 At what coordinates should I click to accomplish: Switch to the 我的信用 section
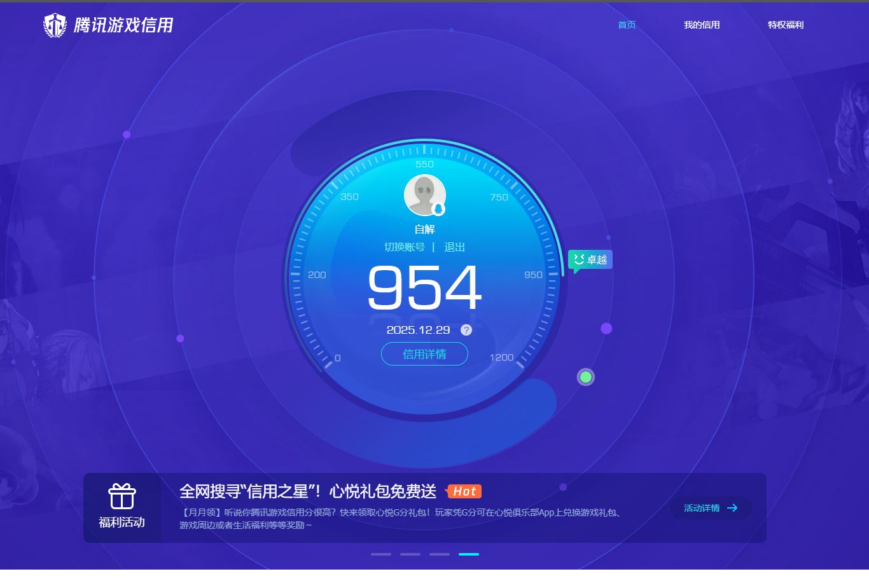tap(702, 25)
